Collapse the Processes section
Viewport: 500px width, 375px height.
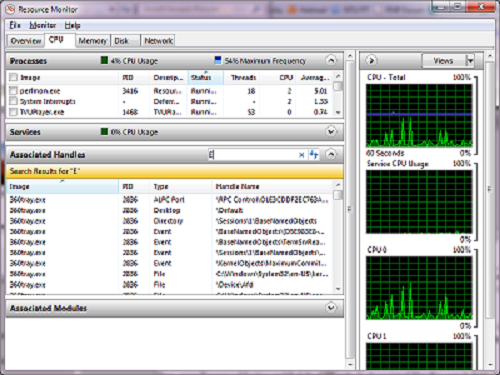[x=331, y=61]
